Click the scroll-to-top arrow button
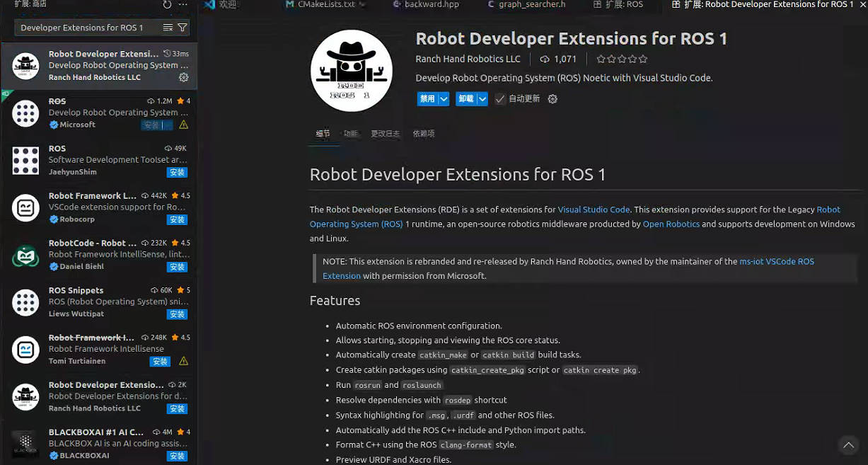Image resolution: width=868 pixels, height=465 pixels. point(847,444)
